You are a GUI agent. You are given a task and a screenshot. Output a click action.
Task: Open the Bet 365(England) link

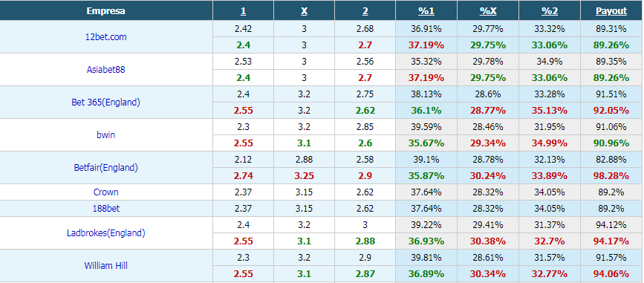click(106, 103)
